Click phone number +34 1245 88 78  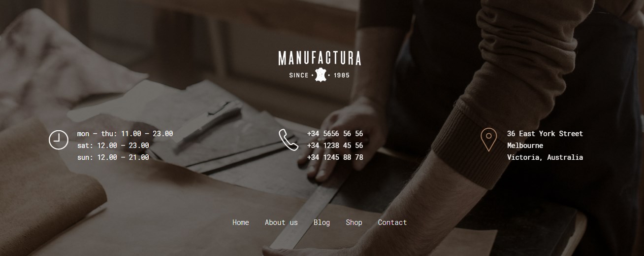coord(335,157)
